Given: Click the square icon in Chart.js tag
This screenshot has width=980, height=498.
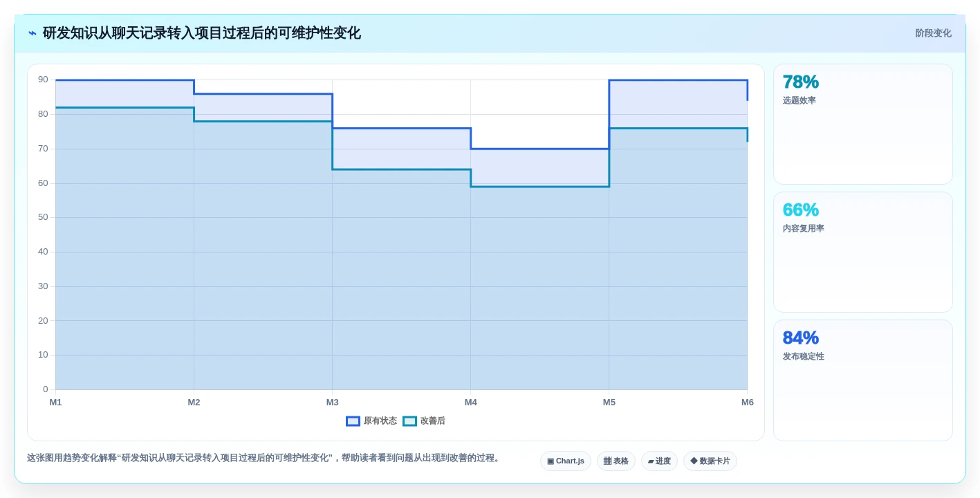Looking at the screenshot, I should (551, 461).
